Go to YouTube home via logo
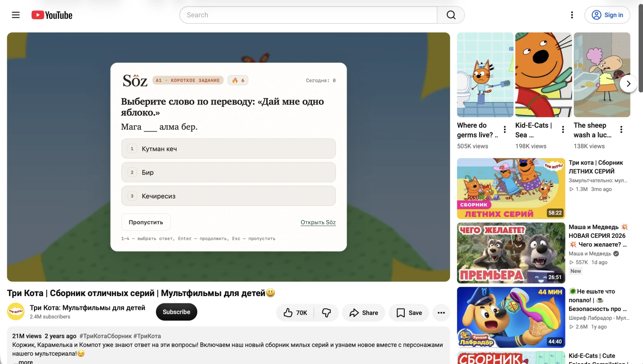The image size is (643, 364). (x=52, y=15)
